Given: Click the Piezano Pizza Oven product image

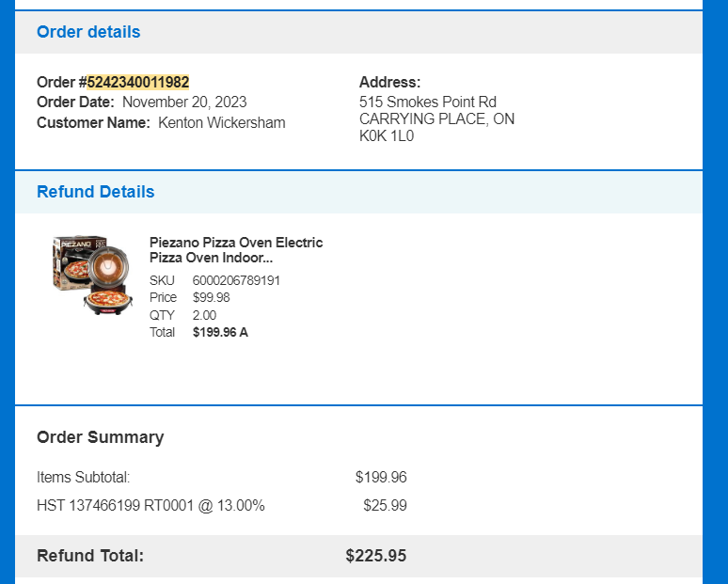Looking at the screenshot, I should point(93,275).
